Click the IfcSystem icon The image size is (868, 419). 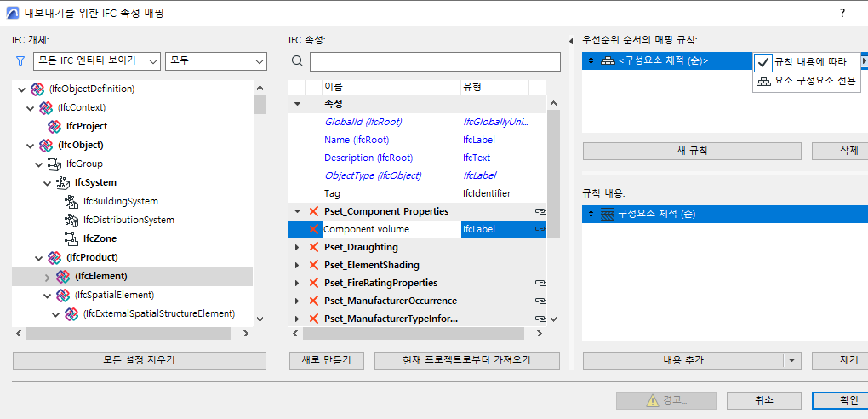(x=63, y=182)
